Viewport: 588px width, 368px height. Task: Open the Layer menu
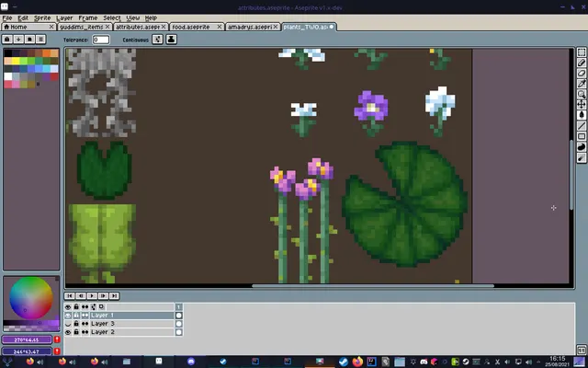click(64, 18)
